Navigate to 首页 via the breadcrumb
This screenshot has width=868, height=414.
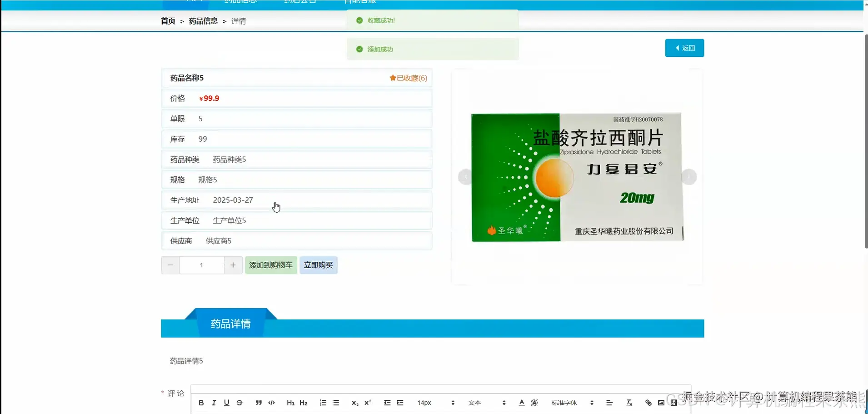coord(167,21)
